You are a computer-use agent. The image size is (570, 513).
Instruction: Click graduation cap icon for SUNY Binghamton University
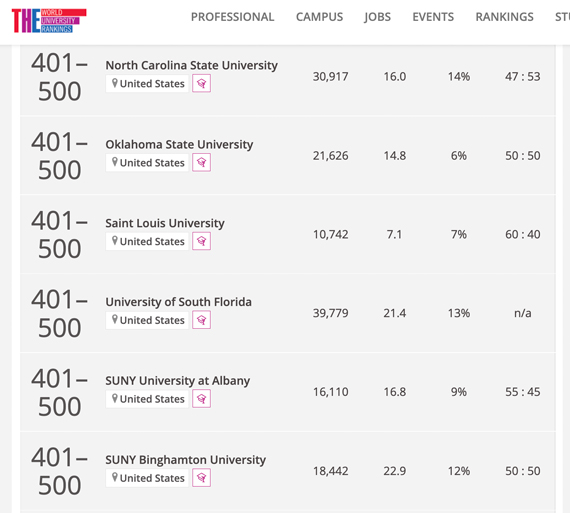pyautogui.click(x=201, y=478)
